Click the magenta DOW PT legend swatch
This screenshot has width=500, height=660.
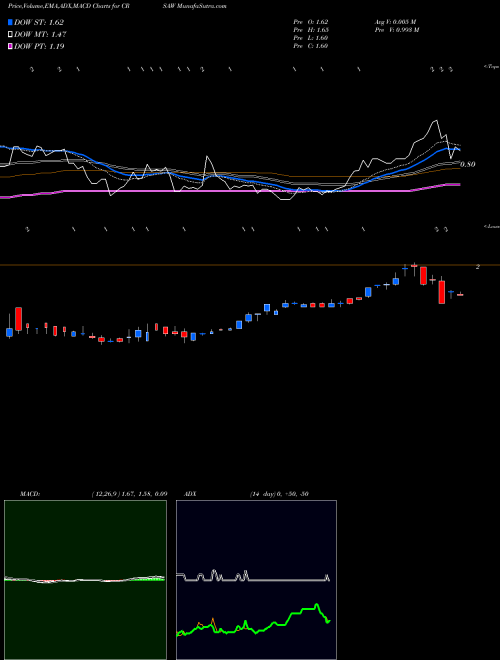click(11, 46)
